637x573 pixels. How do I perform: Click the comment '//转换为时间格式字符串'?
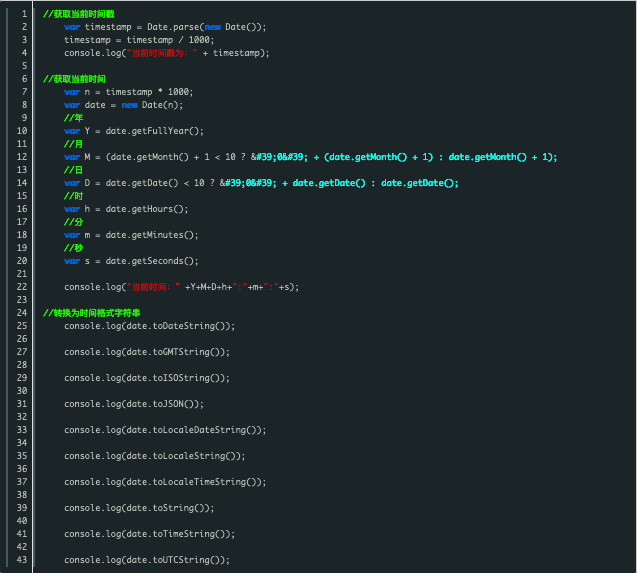click(92, 313)
